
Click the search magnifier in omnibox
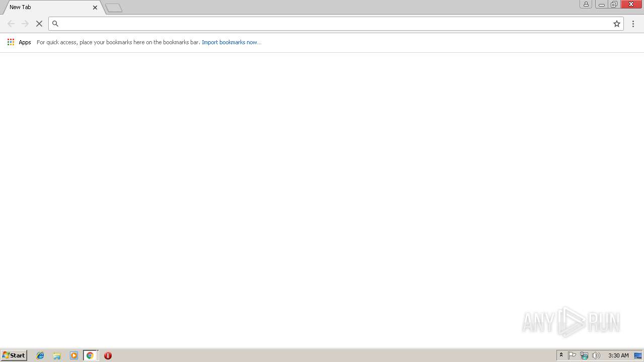(x=55, y=24)
